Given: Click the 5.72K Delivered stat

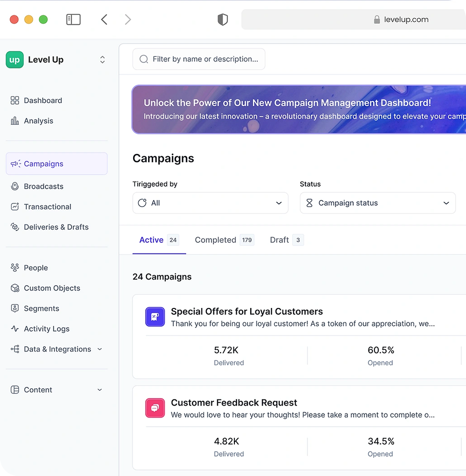Looking at the screenshot, I should click(x=229, y=356).
